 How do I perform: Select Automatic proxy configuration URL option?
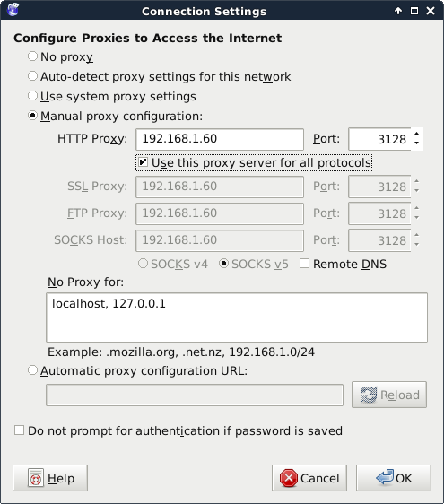point(32,370)
